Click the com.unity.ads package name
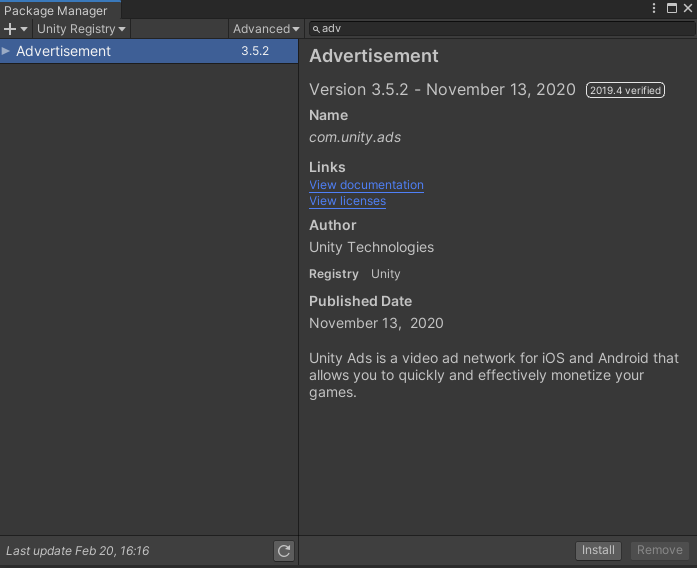The image size is (697, 568). click(x=355, y=137)
